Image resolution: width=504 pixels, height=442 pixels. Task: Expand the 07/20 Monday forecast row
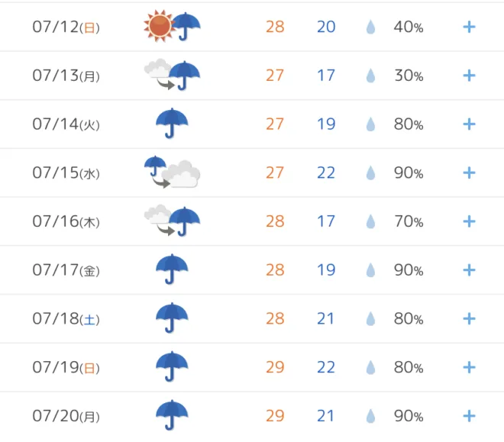point(469,416)
